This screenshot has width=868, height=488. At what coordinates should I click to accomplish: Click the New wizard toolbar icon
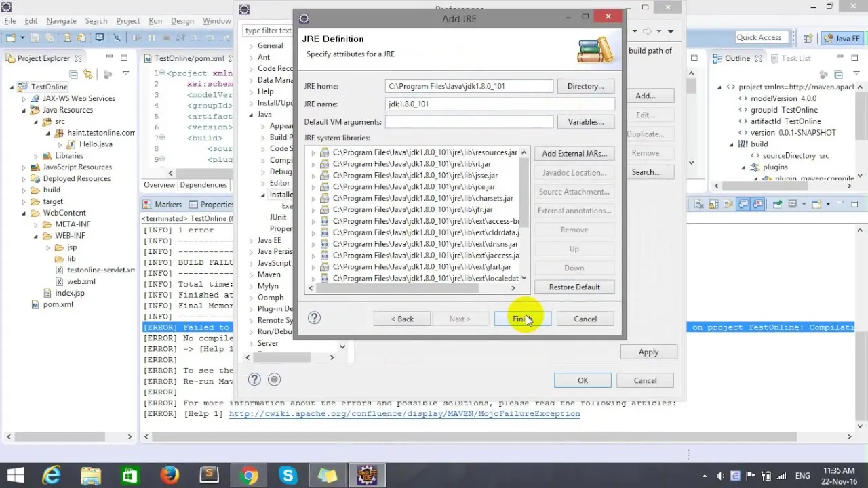[12, 38]
